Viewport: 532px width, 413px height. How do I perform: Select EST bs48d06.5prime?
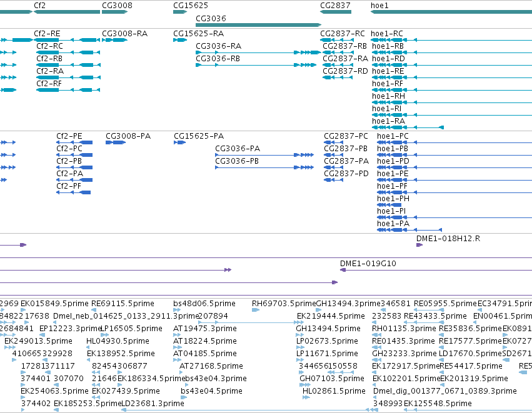(204, 304)
